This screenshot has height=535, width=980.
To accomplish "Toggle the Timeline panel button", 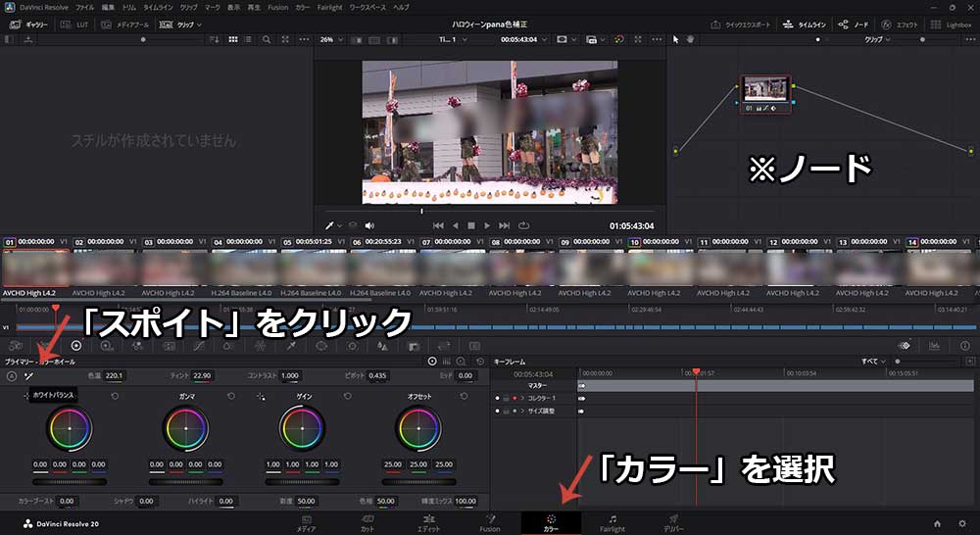I will (805, 24).
